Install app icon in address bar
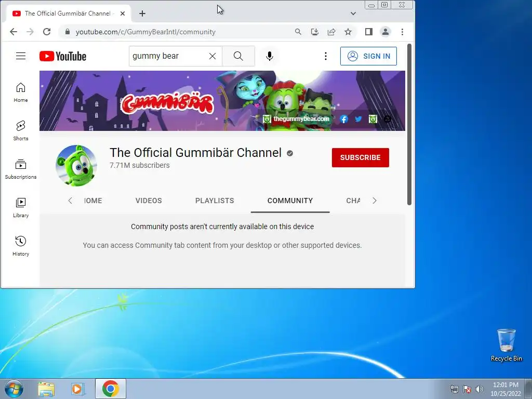 314,32
